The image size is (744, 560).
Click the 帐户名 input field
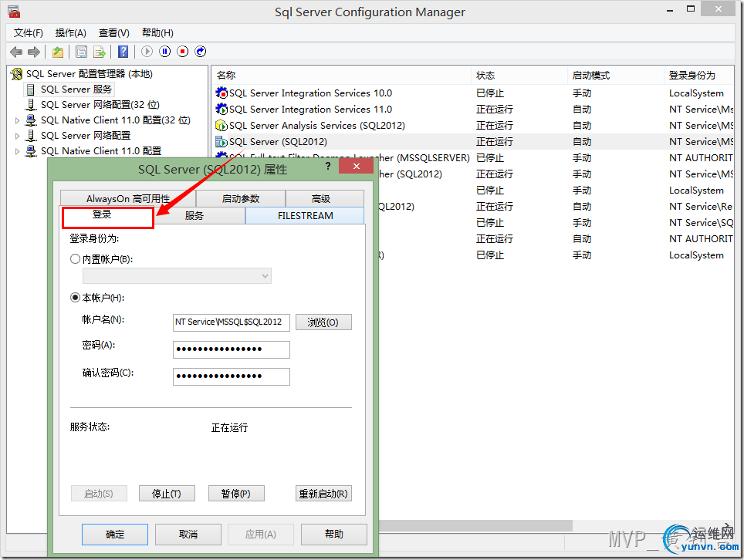232,322
